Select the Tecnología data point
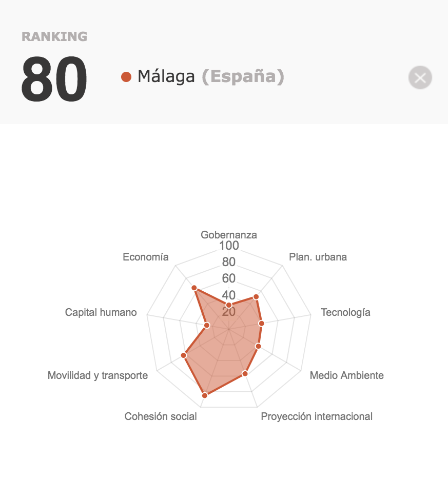This screenshot has height=502, width=448. pos(261,324)
